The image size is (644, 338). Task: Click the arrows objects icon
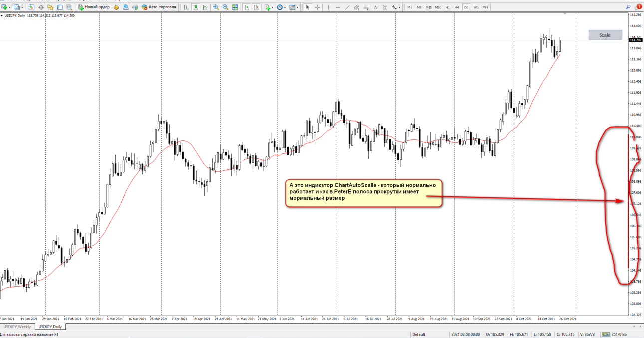(x=394, y=7)
